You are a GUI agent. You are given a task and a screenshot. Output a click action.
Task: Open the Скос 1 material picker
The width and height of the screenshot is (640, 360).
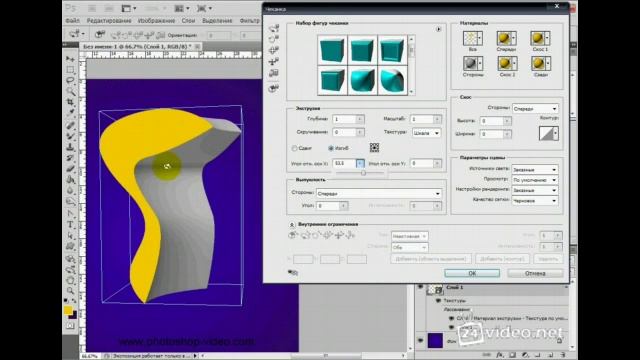coord(540,38)
